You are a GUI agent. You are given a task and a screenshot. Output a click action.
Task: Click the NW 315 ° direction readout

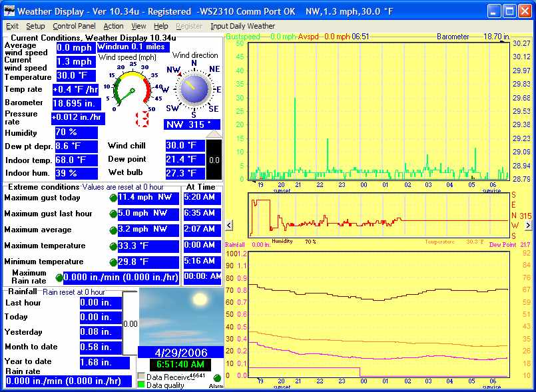192,124
